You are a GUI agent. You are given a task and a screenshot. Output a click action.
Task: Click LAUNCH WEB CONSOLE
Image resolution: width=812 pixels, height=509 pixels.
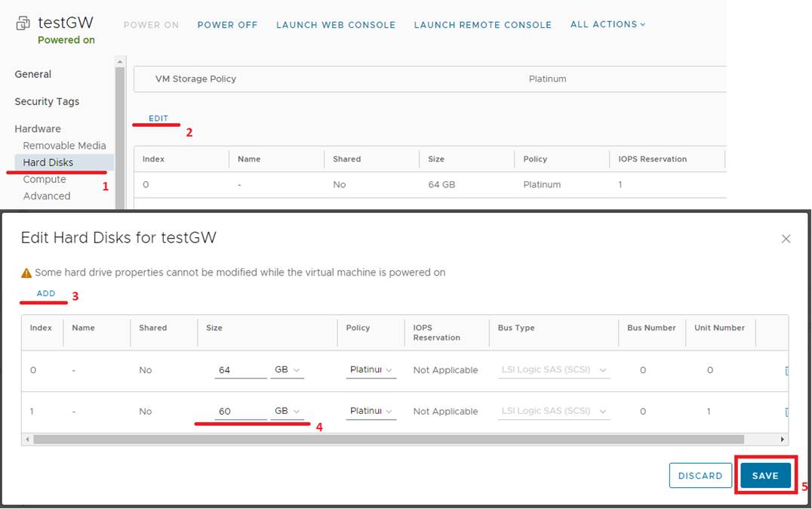[x=336, y=25]
